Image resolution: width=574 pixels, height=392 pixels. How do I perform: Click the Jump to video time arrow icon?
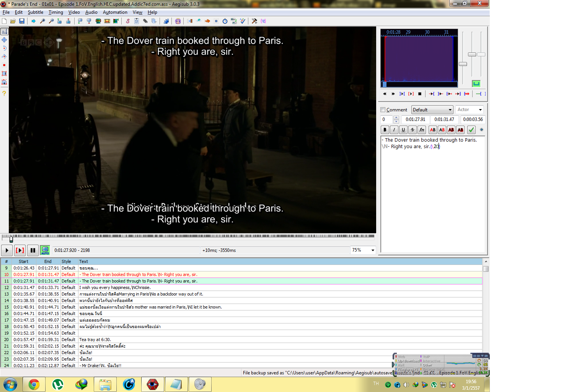(x=34, y=21)
